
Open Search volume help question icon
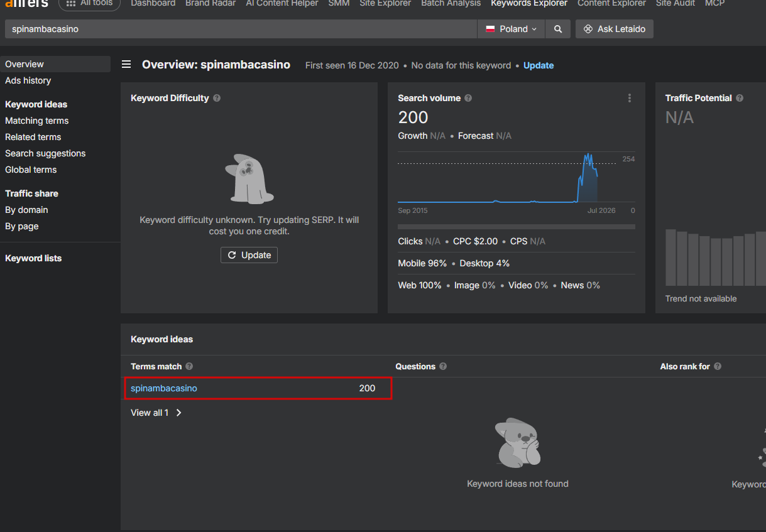click(x=468, y=98)
